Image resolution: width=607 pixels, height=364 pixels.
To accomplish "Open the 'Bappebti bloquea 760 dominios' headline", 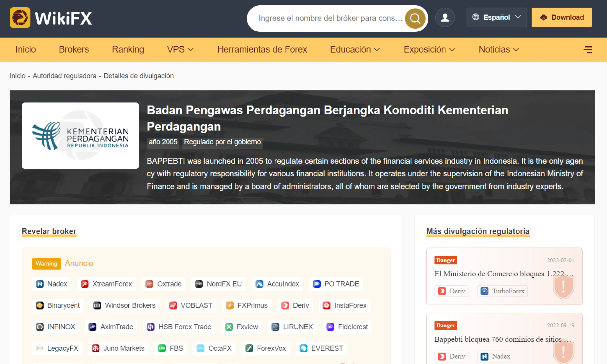I will tap(503, 339).
